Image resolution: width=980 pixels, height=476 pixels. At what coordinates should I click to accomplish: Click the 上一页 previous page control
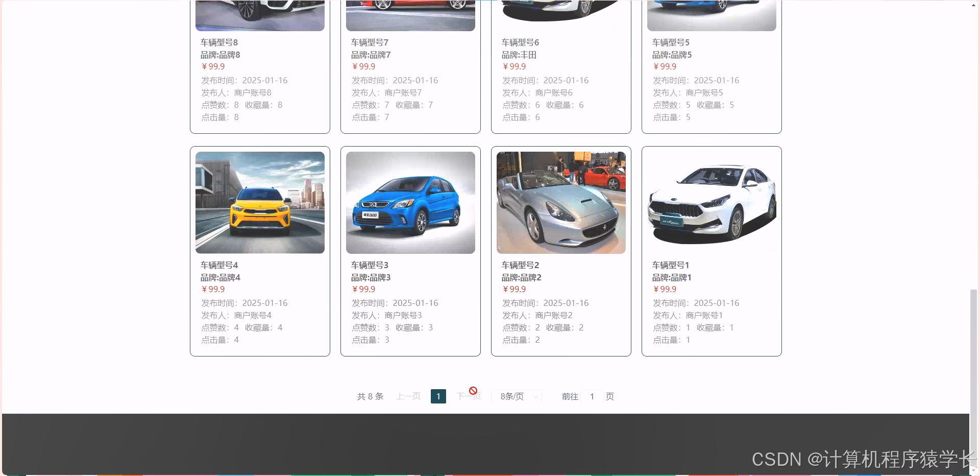(408, 396)
